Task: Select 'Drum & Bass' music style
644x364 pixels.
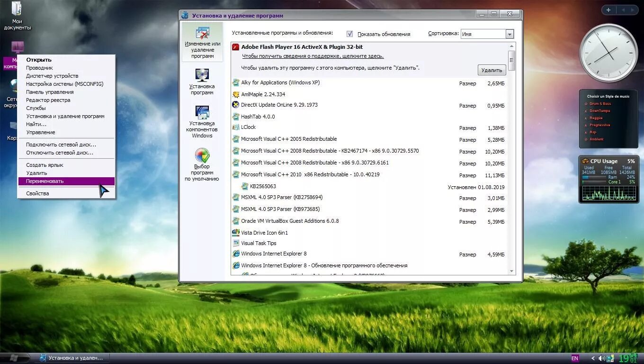Action: 600,104
